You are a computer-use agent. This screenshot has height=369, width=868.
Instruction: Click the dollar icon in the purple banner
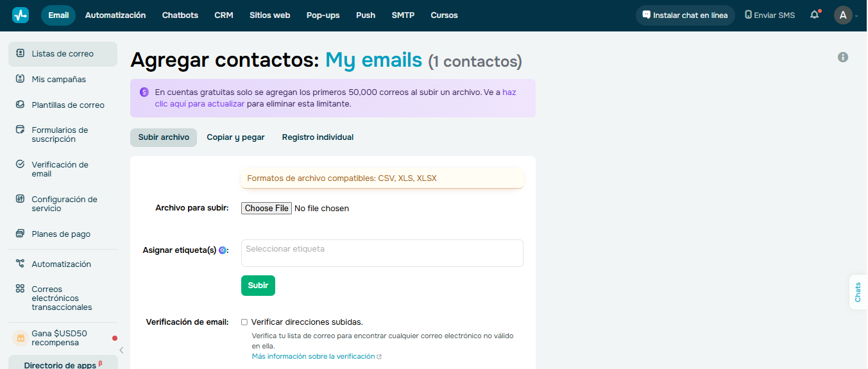pyautogui.click(x=144, y=92)
